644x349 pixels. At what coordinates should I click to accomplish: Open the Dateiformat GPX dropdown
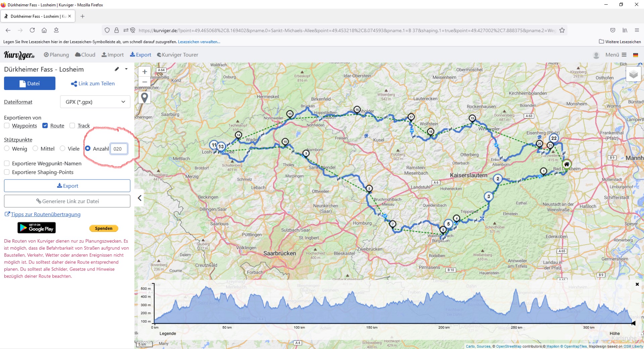(95, 102)
